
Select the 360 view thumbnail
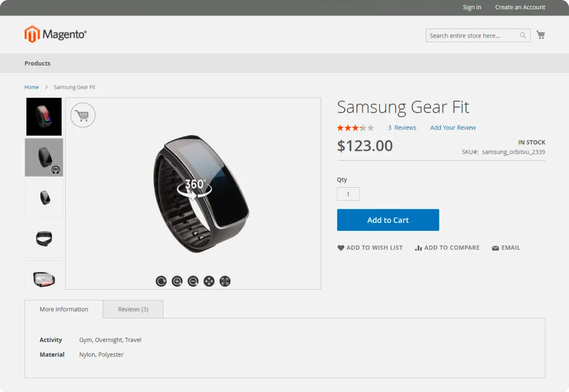44,157
